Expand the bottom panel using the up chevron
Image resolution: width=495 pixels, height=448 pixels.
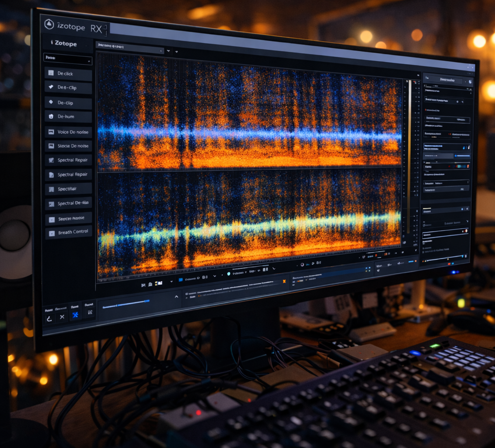[x=177, y=297]
